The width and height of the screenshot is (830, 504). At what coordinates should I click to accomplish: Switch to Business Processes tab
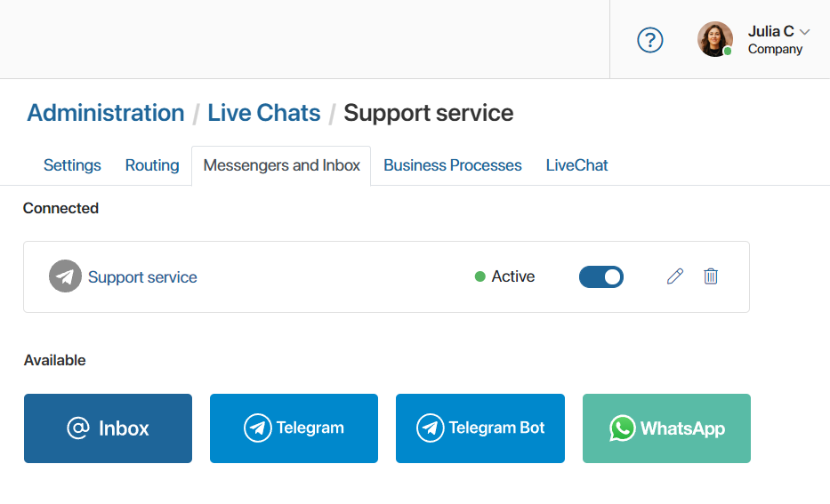pos(453,165)
